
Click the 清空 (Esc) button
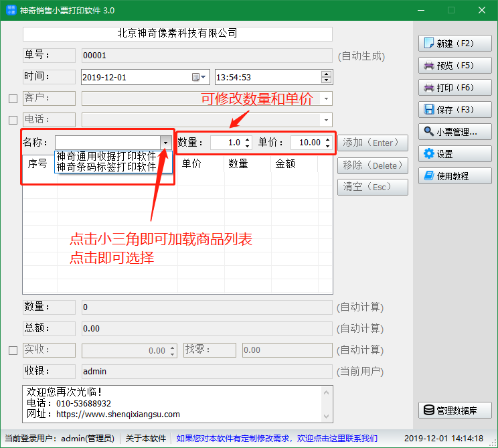tap(373, 187)
